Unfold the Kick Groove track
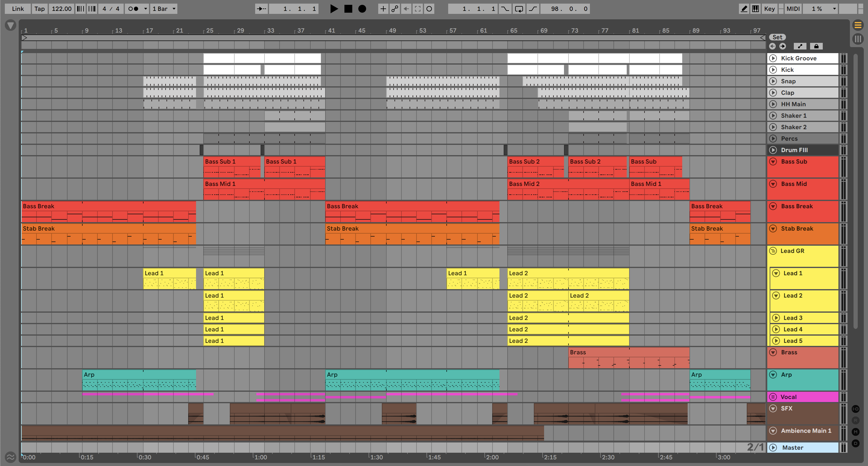Viewport: 868px width, 466px height. [773, 58]
